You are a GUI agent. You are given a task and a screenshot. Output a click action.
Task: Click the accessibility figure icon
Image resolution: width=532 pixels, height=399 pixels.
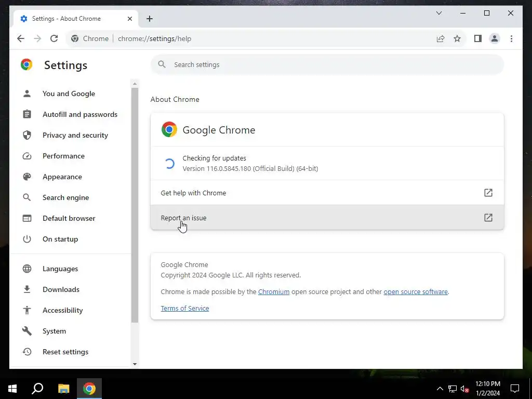(27, 310)
